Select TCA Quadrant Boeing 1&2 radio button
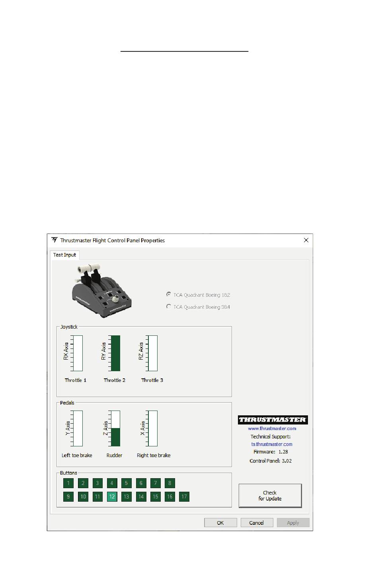This screenshot has width=378, height=588. coord(169,295)
